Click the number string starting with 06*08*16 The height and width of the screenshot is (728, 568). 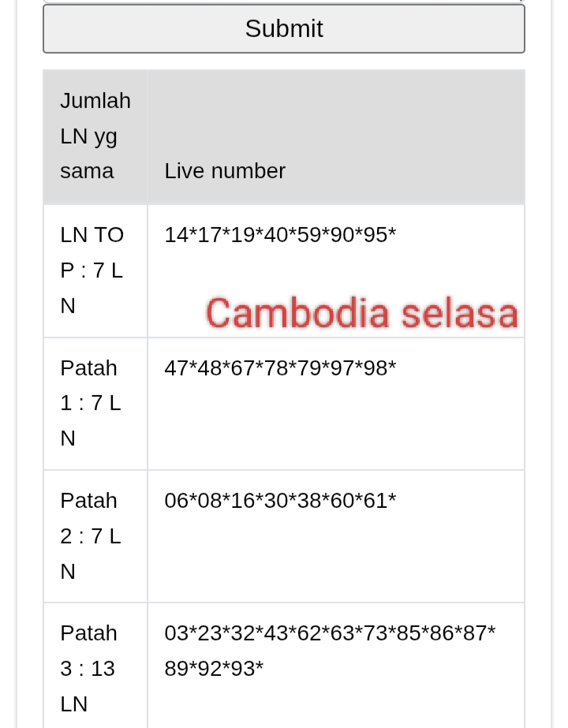(280, 501)
